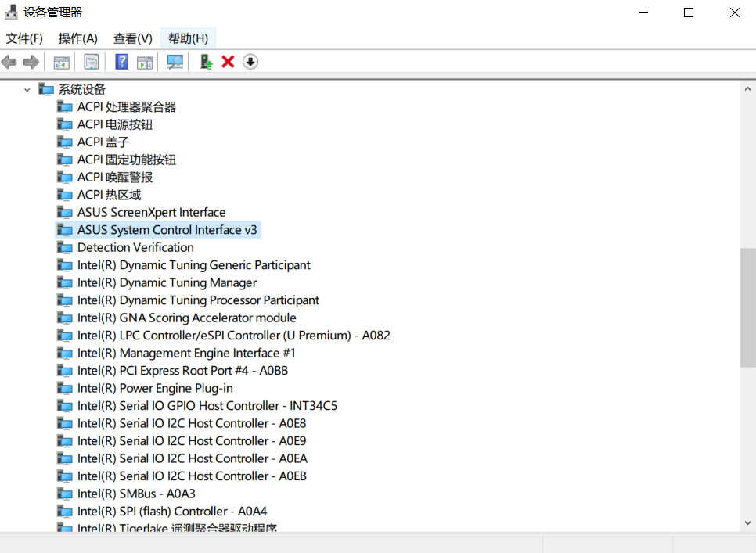Select Intel(R) Management Engine Interface #1
Screen dimensions: 756x553
coord(186,353)
